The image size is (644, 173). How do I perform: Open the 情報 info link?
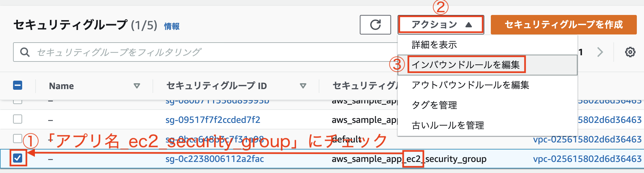click(x=172, y=26)
